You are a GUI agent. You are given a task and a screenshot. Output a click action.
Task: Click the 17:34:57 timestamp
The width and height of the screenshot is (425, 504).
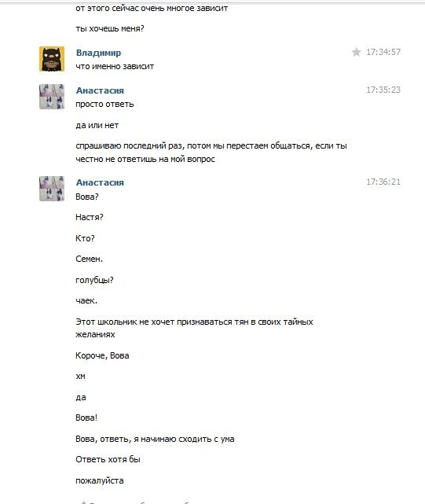point(383,52)
